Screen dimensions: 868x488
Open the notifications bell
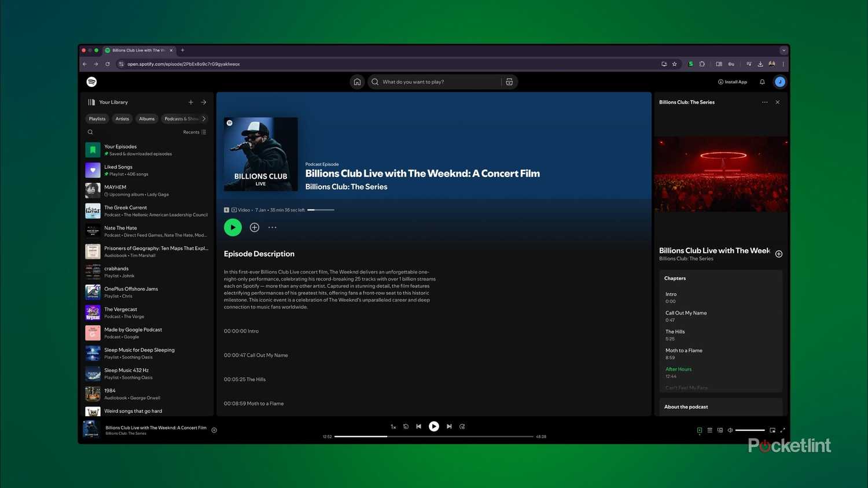tap(762, 82)
